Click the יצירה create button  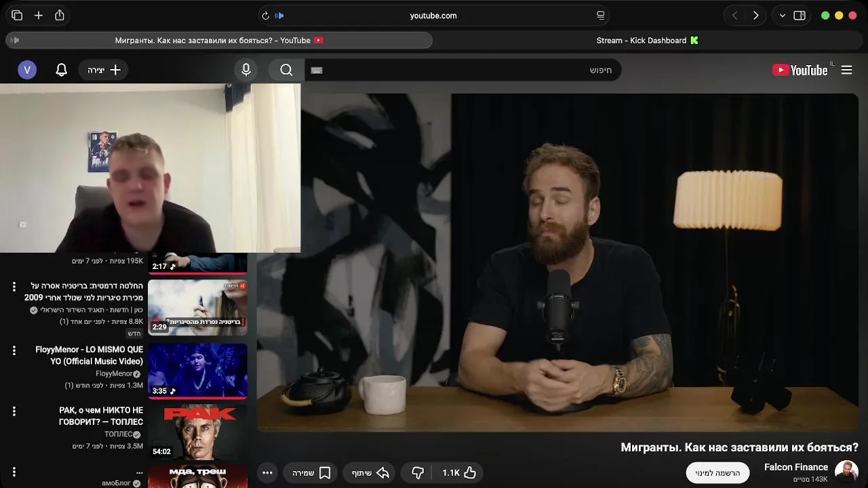pos(104,70)
